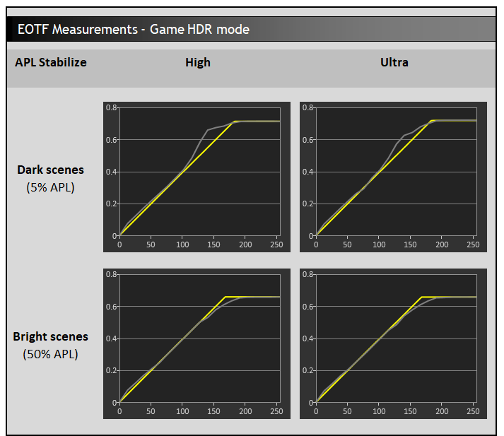This screenshot has height=436, width=504.
Task: Click 150 axis label in Ultra dark chart
Action: point(410,244)
